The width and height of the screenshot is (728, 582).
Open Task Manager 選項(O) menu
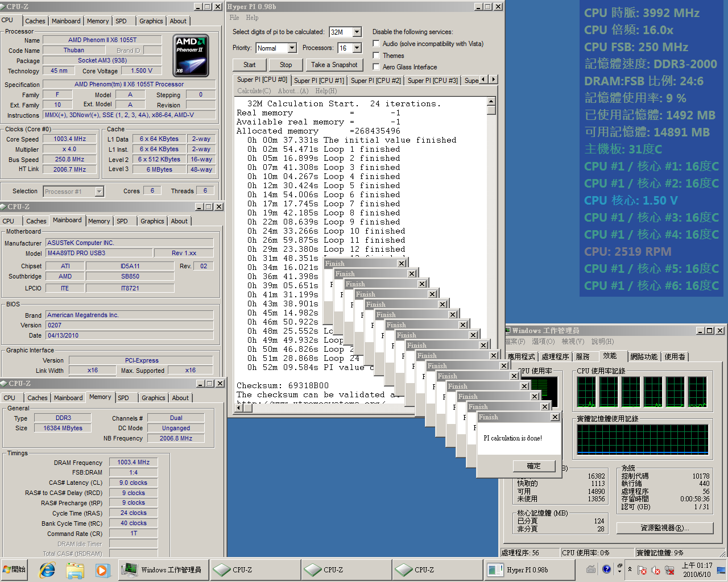[x=543, y=342]
